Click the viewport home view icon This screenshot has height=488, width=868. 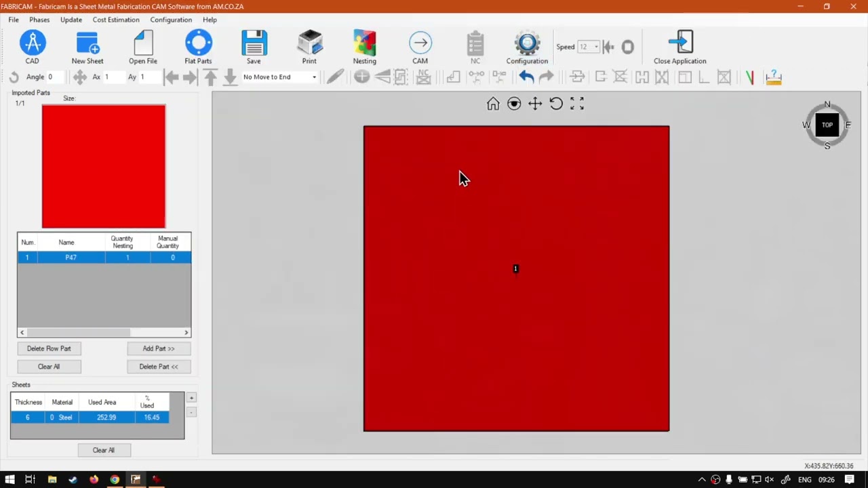pos(493,104)
